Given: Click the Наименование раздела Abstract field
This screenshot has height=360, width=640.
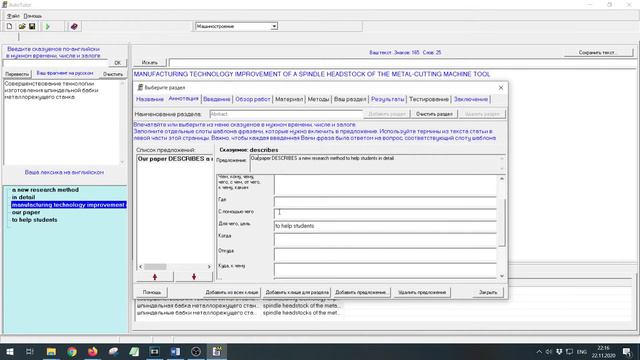Looking at the screenshot, I should click(x=286, y=114).
